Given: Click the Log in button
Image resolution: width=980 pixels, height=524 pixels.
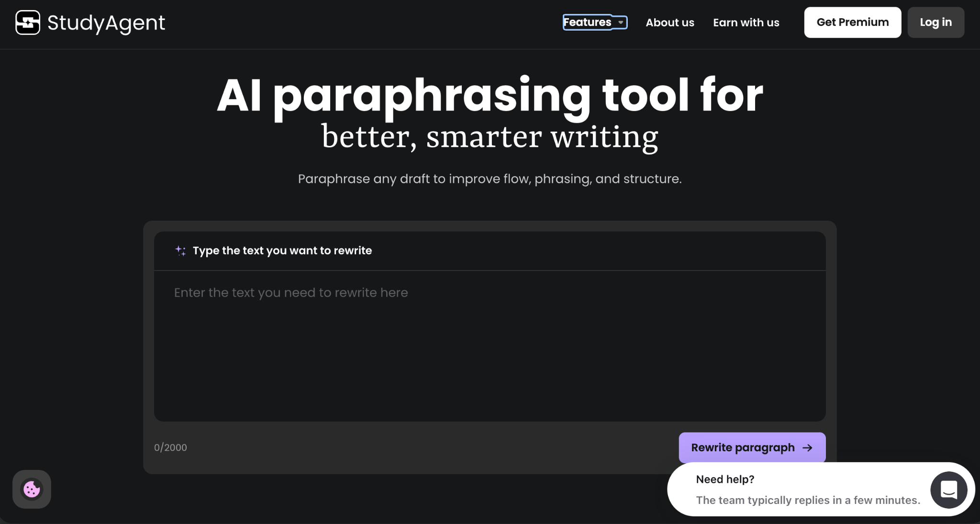Looking at the screenshot, I should coord(935,22).
